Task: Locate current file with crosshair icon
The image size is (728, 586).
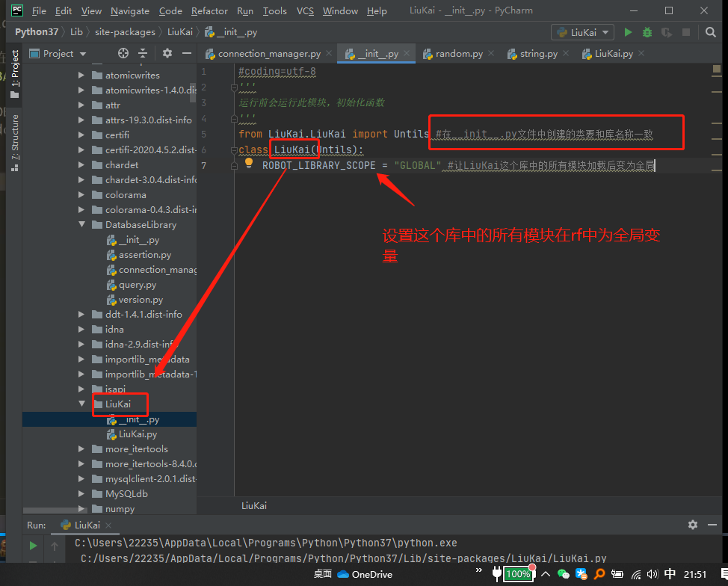Action: (123, 53)
